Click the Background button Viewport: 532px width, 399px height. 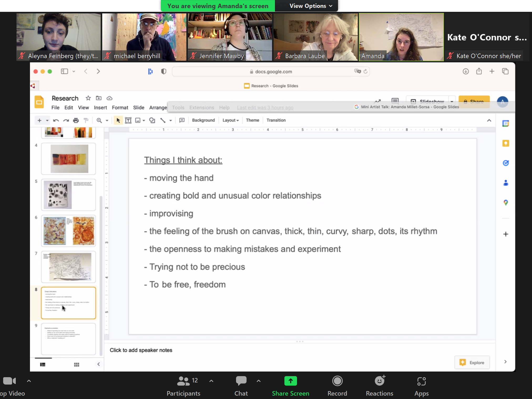[x=203, y=120]
